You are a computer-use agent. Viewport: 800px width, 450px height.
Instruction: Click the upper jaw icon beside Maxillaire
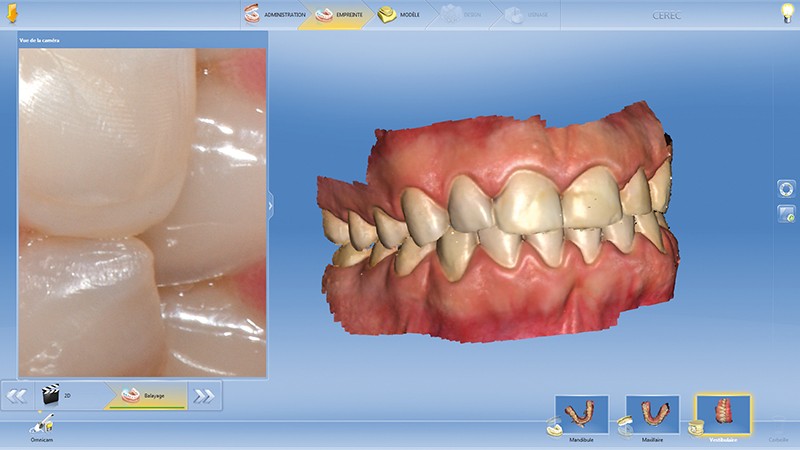tap(624, 427)
